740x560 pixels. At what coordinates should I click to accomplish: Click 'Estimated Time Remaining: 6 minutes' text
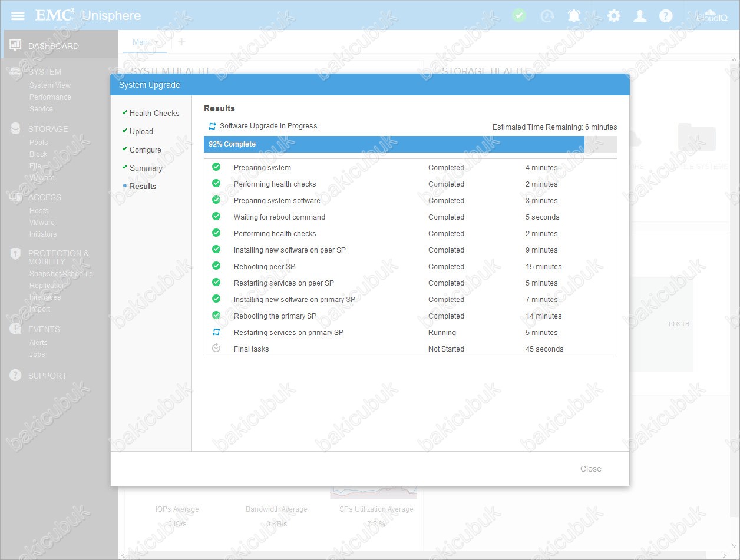554,127
